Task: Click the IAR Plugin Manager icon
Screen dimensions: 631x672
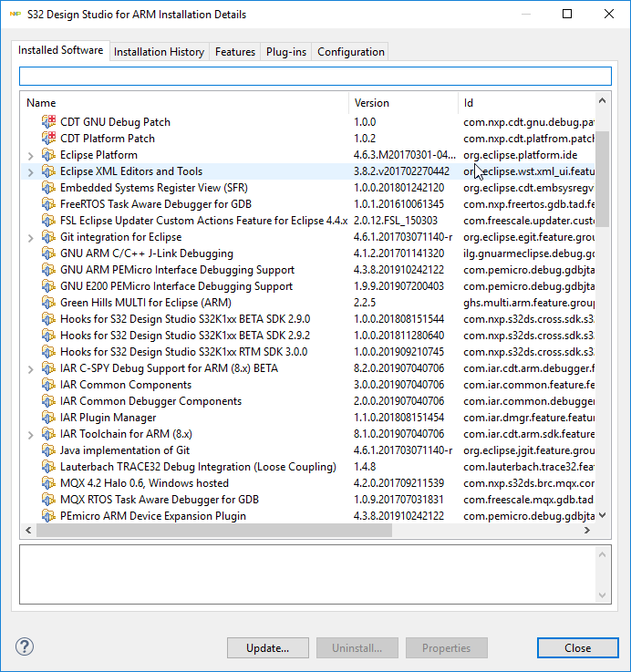Action: coord(48,417)
